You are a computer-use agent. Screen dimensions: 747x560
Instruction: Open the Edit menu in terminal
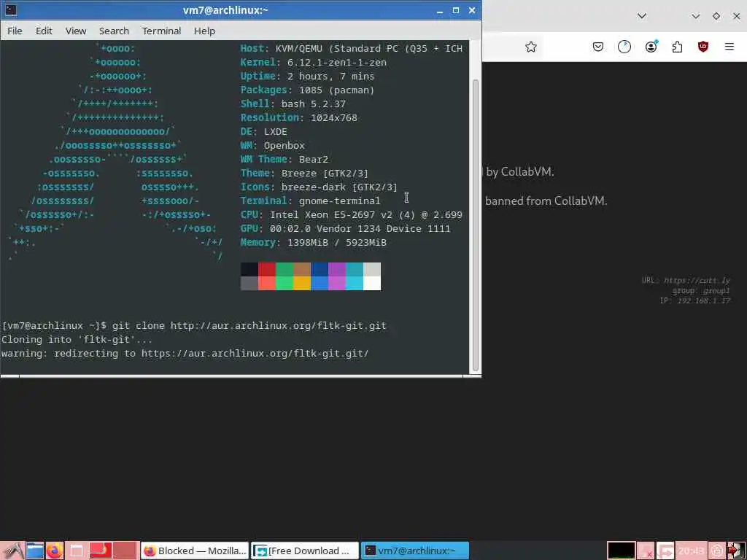pos(44,31)
